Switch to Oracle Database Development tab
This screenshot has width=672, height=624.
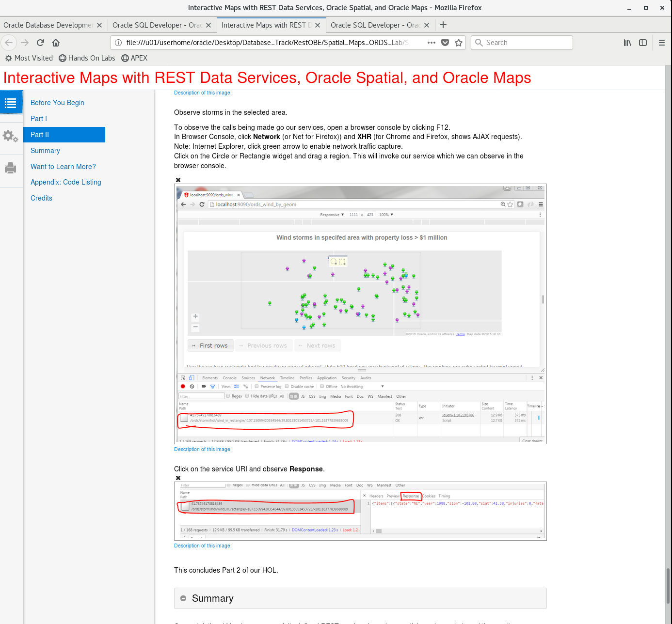click(x=48, y=25)
